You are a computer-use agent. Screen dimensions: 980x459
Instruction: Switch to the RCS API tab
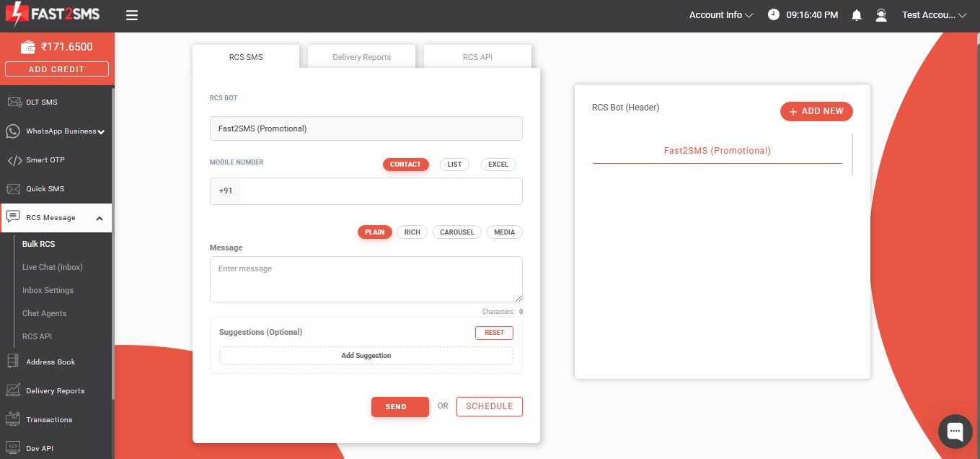point(478,57)
